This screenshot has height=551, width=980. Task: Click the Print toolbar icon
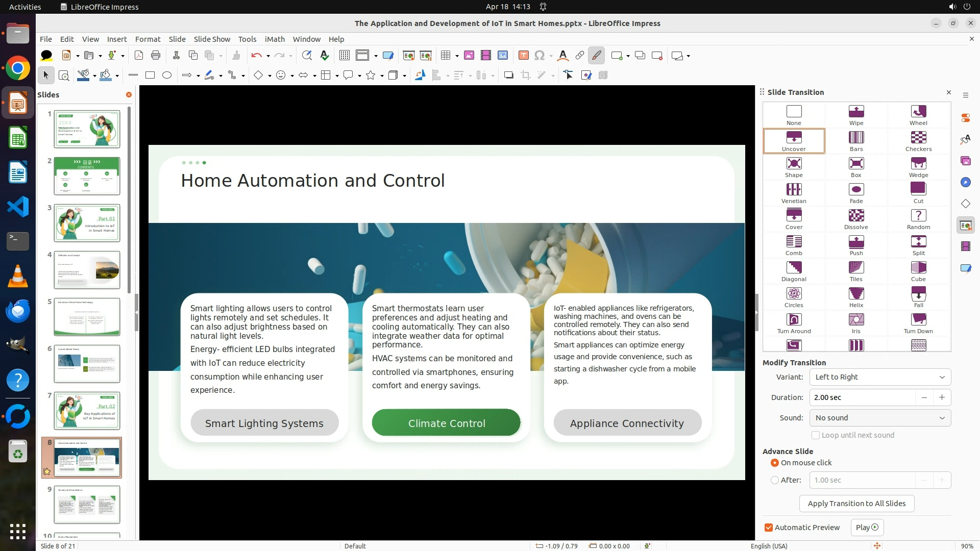click(x=156, y=56)
